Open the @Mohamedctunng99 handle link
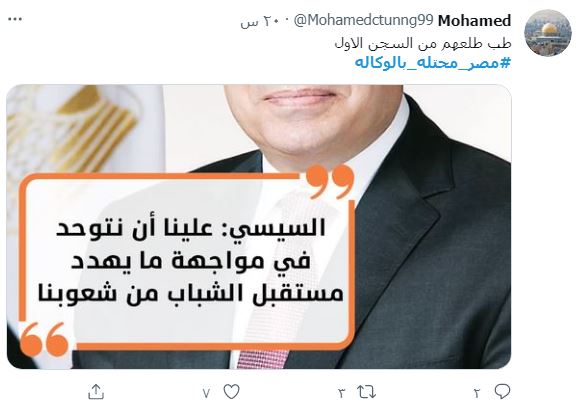The width and height of the screenshot is (583, 403). (x=364, y=21)
